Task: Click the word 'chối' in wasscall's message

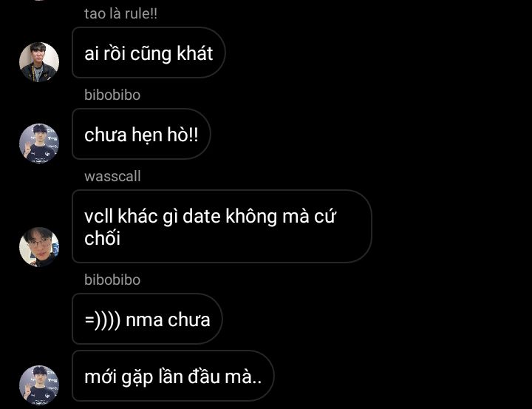Action: [103, 237]
